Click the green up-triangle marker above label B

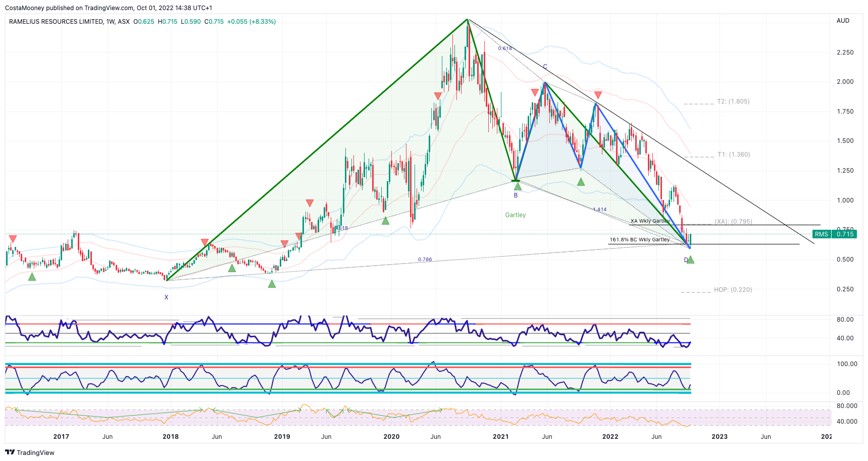(x=518, y=187)
